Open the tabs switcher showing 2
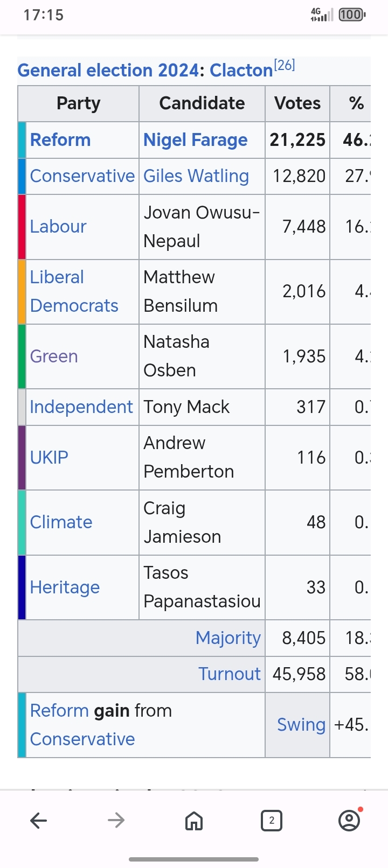The height and width of the screenshot is (868, 388). pos(272,821)
